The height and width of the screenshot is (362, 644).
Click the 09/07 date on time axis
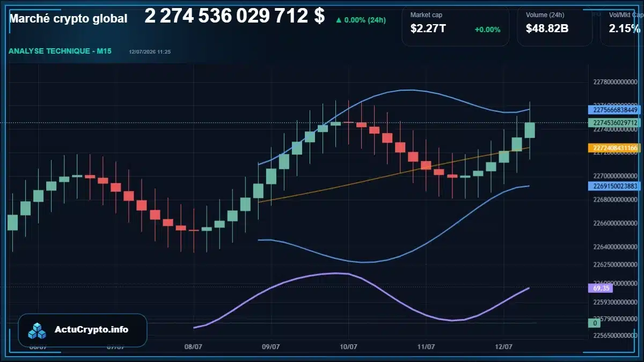tap(271, 347)
